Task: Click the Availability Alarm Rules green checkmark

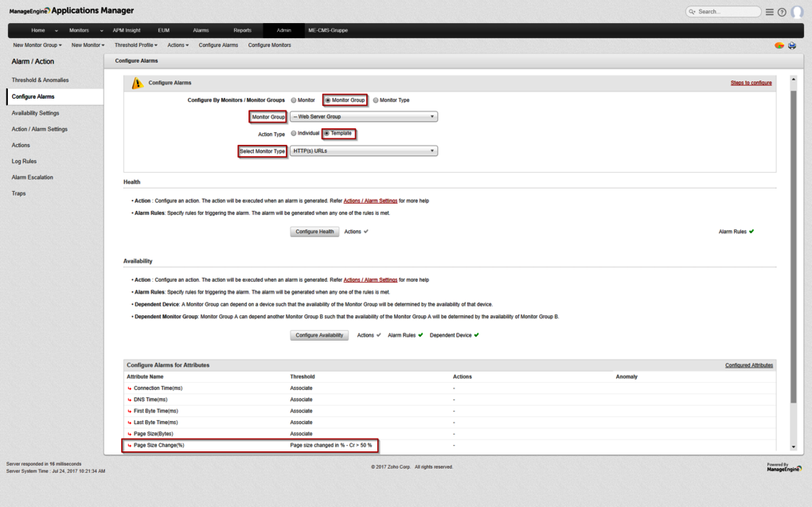Action: tap(420, 335)
